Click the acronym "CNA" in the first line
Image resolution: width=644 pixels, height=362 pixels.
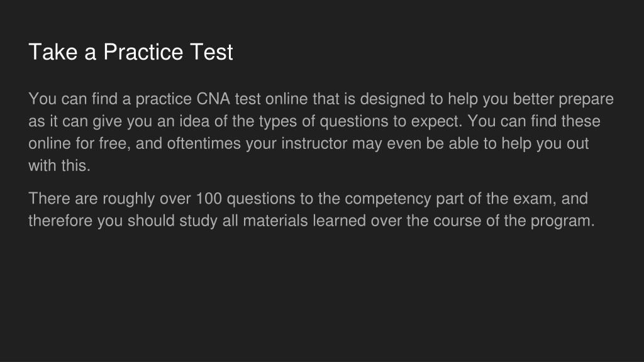click(213, 99)
